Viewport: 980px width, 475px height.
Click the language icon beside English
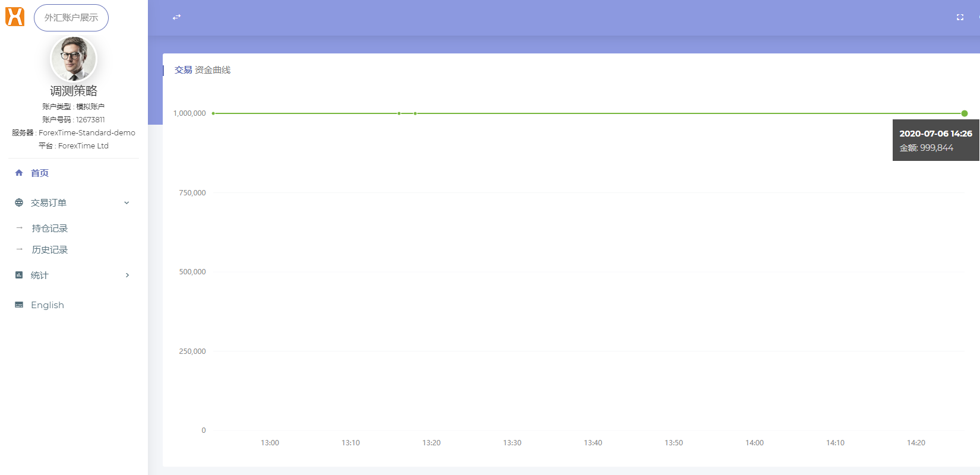click(19, 305)
